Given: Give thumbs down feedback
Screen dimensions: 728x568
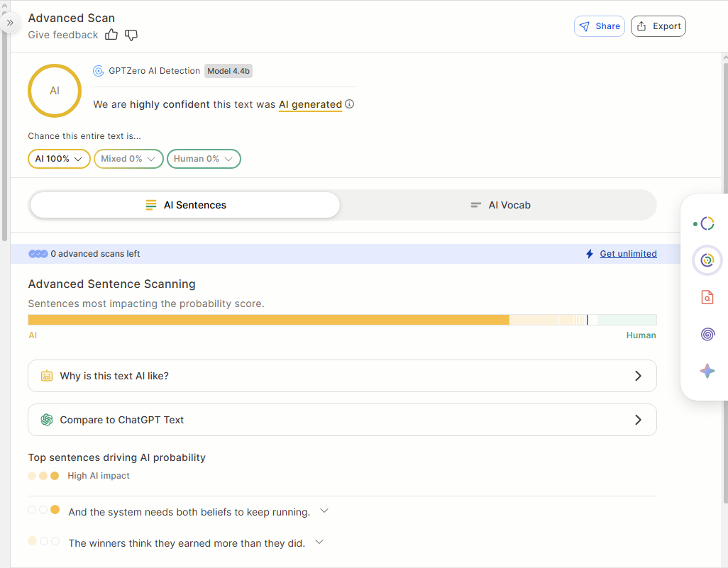Looking at the screenshot, I should [x=131, y=35].
